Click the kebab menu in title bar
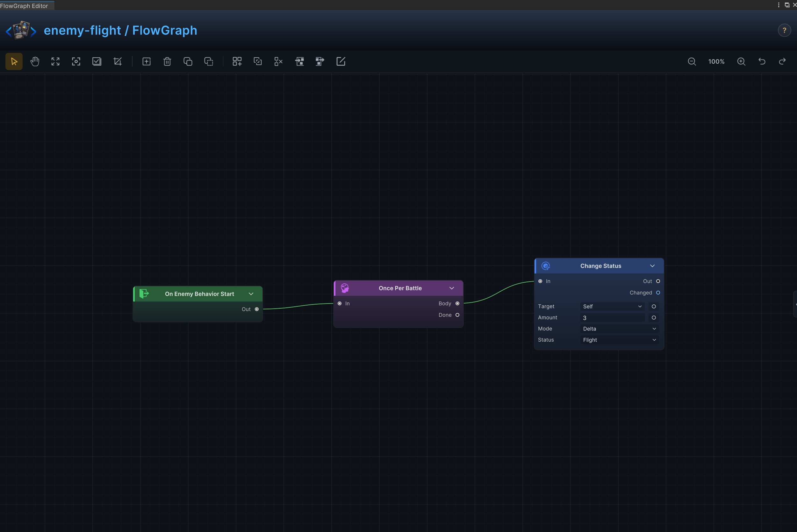Viewport: 797px width, 532px height. tap(779, 5)
